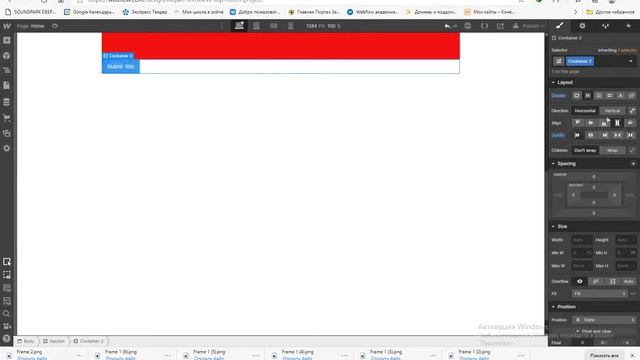The image size is (640, 360).
Task: Click the Min W input field
Action: point(582,253)
